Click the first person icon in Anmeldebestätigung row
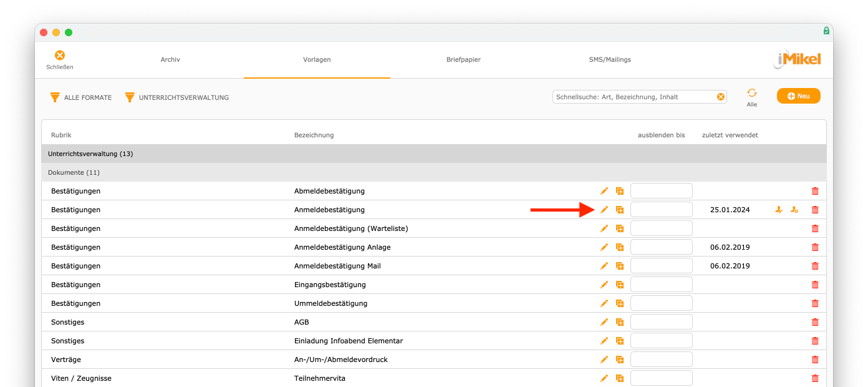The image size is (868, 387). coord(778,210)
